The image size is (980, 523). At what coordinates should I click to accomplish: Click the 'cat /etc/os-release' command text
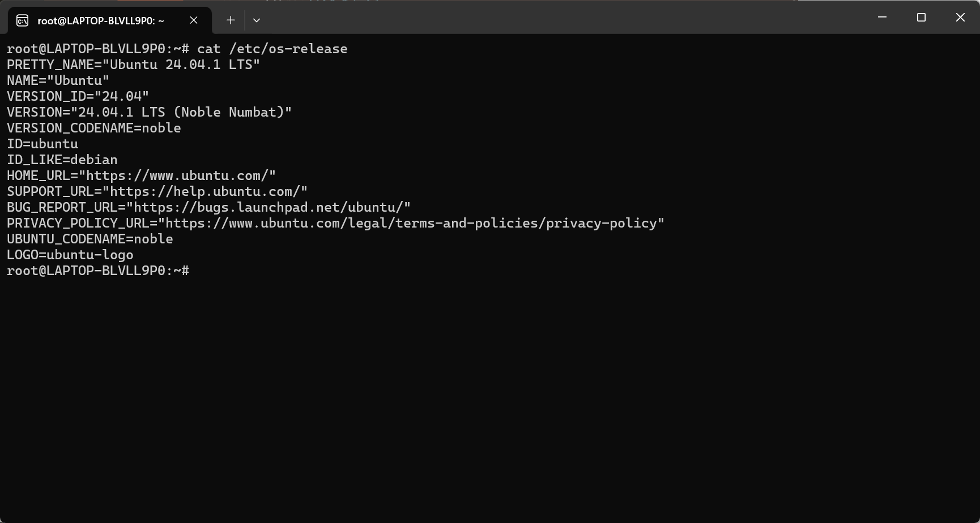[x=272, y=49]
